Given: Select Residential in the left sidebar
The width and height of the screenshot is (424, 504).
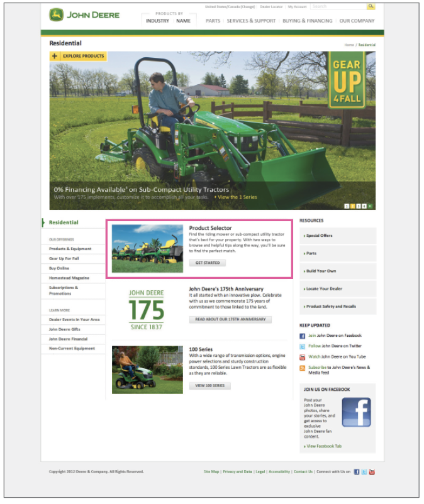Looking at the screenshot, I should [64, 222].
